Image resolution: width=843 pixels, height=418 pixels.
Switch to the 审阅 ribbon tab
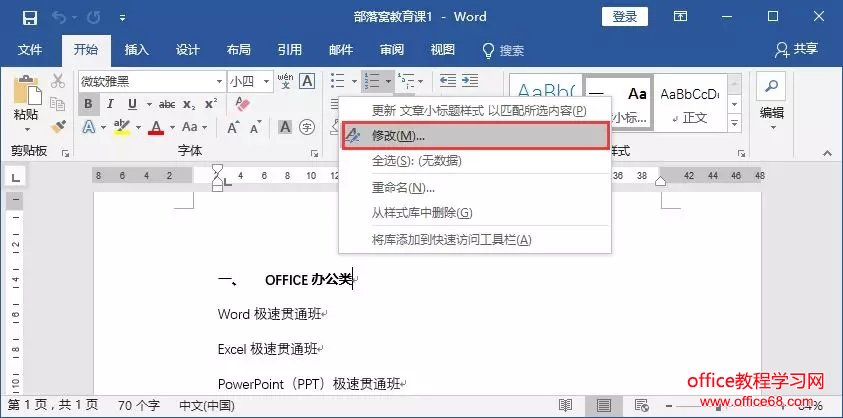click(x=392, y=50)
